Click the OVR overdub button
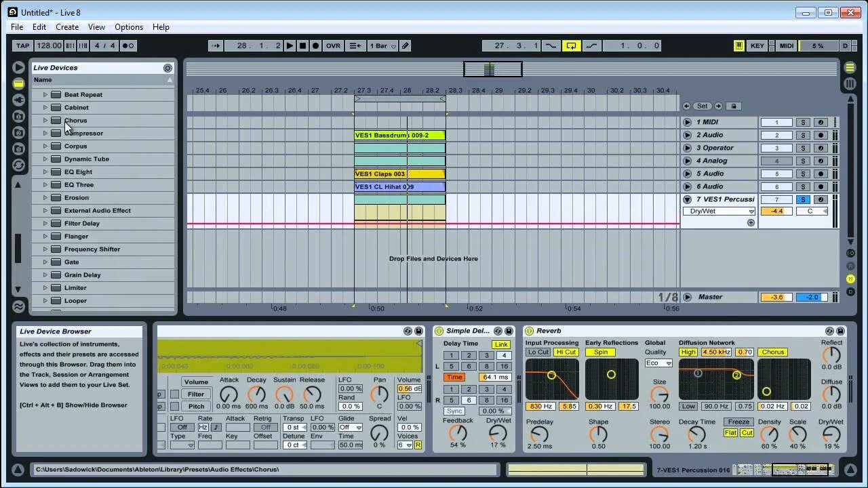 [333, 45]
